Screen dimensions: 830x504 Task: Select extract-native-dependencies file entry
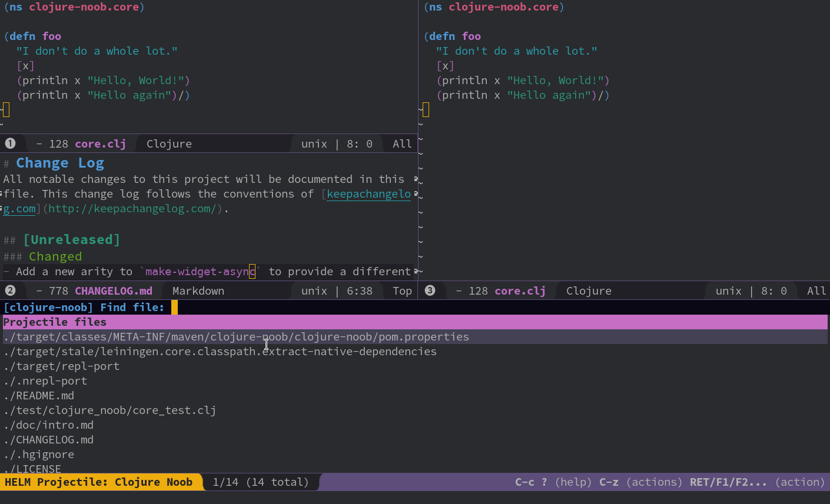point(220,352)
